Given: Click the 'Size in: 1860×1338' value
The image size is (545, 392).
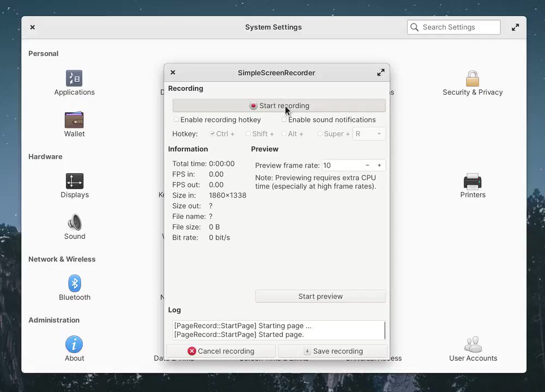Looking at the screenshot, I should (x=227, y=195).
